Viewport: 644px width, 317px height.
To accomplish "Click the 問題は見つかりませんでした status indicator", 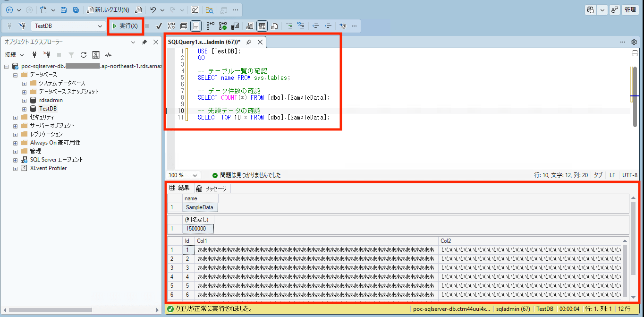I will [246, 175].
